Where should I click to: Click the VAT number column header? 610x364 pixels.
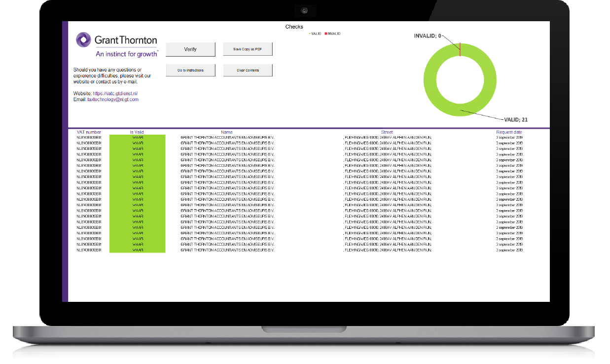pyautogui.click(x=89, y=132)
